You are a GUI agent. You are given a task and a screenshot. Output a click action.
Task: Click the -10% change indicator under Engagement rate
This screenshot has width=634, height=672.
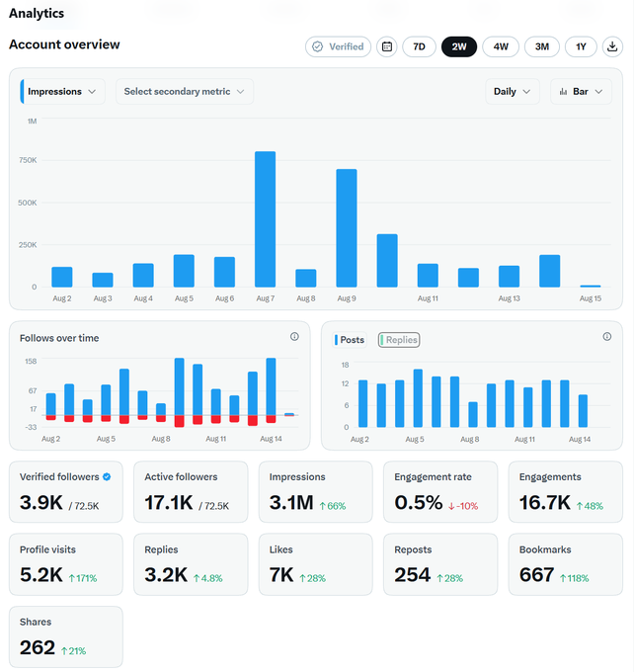pos(463,506)
